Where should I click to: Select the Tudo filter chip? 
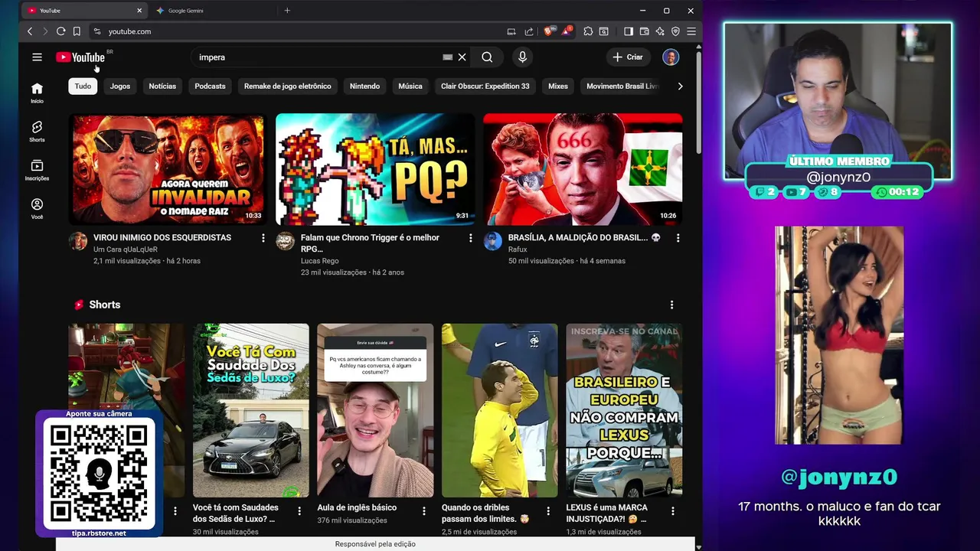(83, 86)
